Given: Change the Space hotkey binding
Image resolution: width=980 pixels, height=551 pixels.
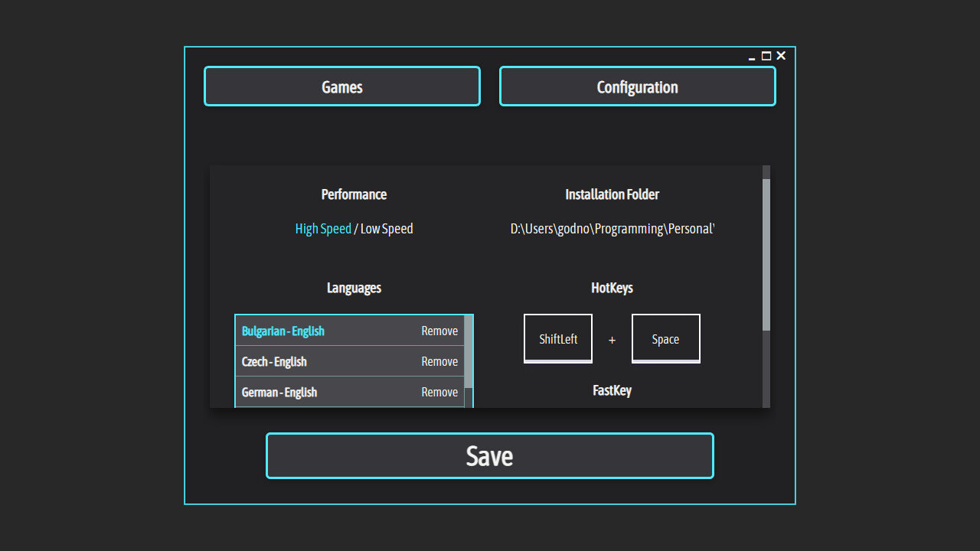Looking at the screenshot, I should point(665,339).
